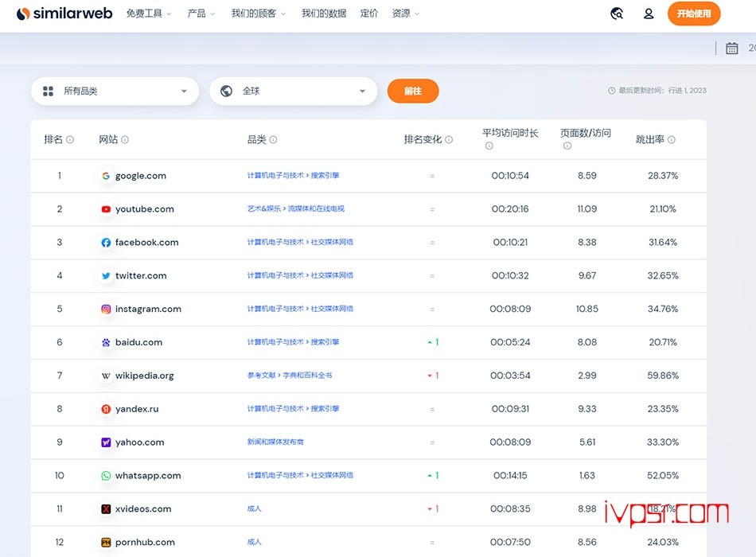Open the yahoo.com site link
This screenshot has height=557, width=756.
point(140,442)
